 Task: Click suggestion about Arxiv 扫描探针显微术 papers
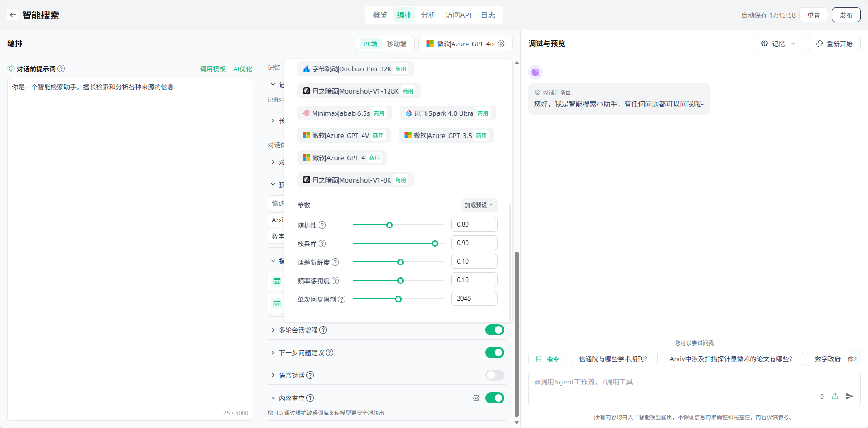[x=732, y=359]
